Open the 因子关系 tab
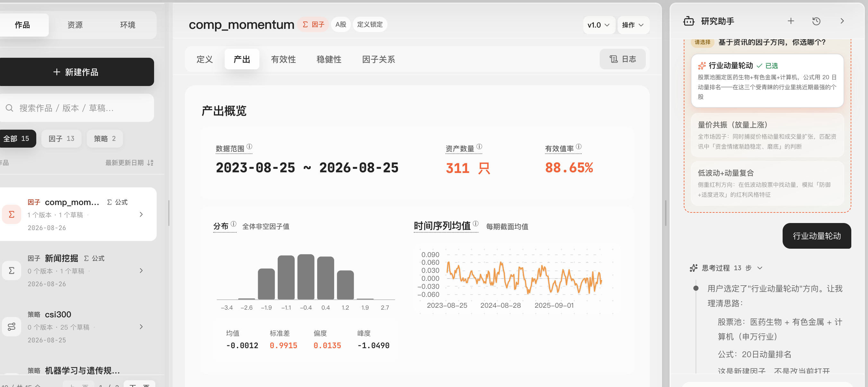 [378, 59]
